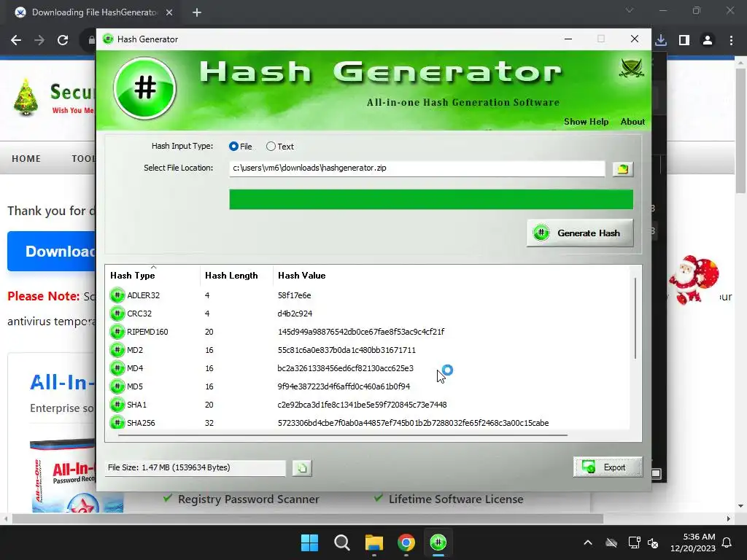The image size is (747, 560).
Task: Click the copy icon beside File Size
Action: click(x=302, y=468)
